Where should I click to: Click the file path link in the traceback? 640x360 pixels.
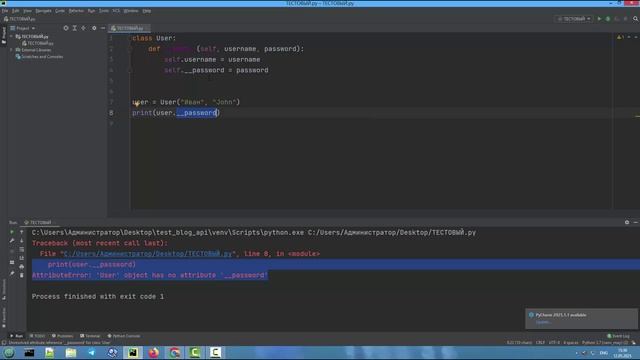pos(148,253)
